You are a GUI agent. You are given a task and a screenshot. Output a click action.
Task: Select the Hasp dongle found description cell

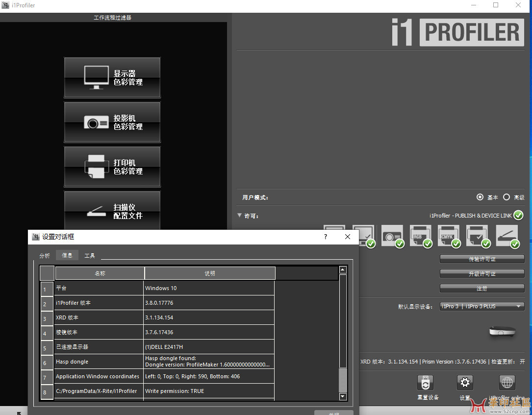209,362
